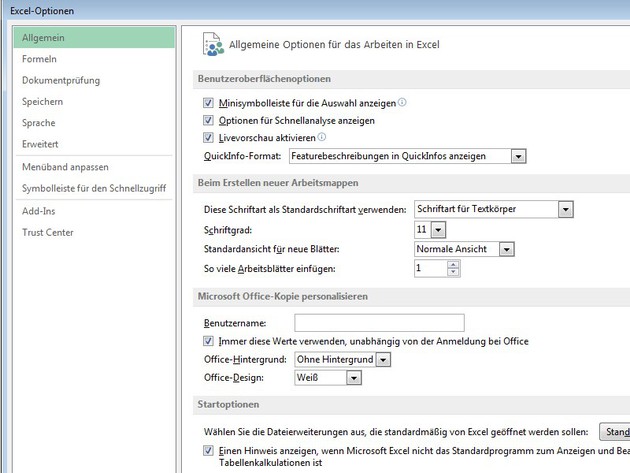Click Microsoft Office-Kopie personalisieren heading

[x=282, y=296]
